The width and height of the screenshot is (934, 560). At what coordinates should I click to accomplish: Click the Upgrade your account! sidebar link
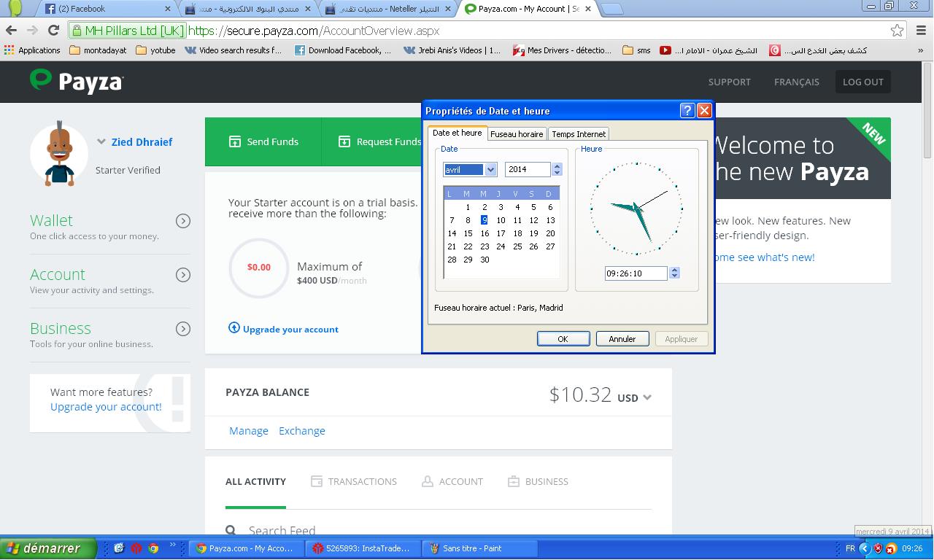[x=106, y=407]
